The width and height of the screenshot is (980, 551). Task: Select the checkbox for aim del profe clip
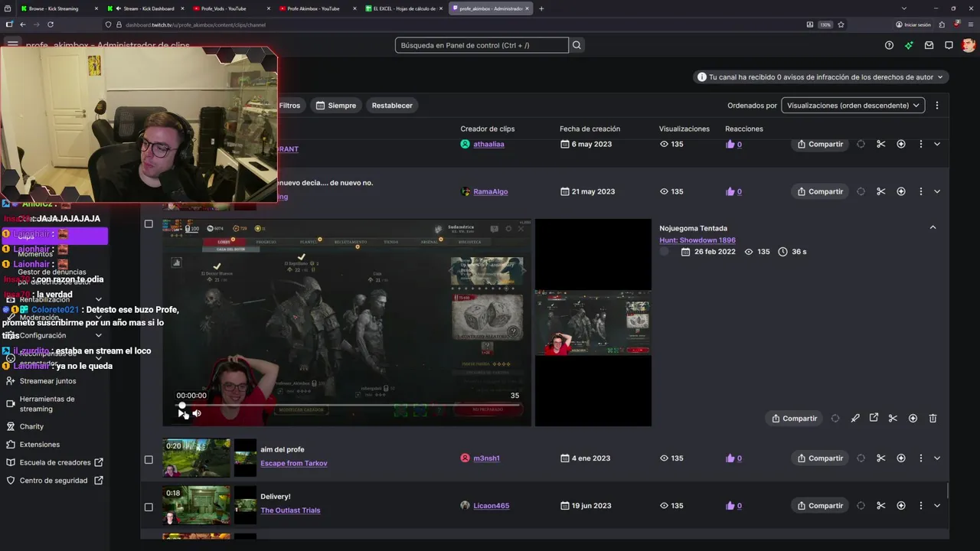(149, 460)
